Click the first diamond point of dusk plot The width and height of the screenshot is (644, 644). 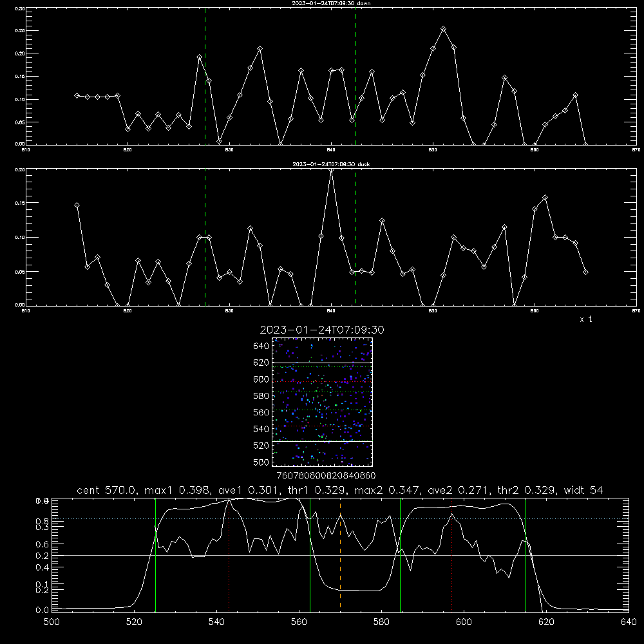(x=77, y=205)
